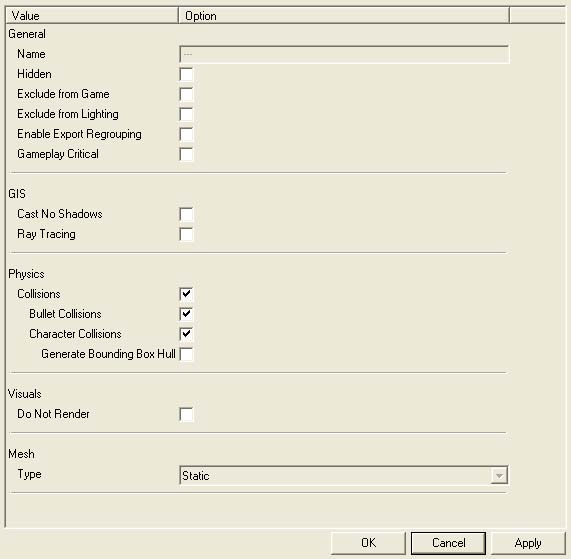The height and width of the screenshot is (559, 571).
Task: Click into the Name text field
Action: (344, 54)
